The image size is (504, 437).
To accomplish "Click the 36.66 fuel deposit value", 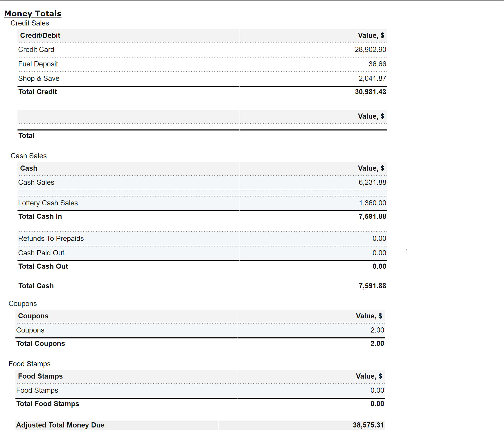I will tap(377, 64).
